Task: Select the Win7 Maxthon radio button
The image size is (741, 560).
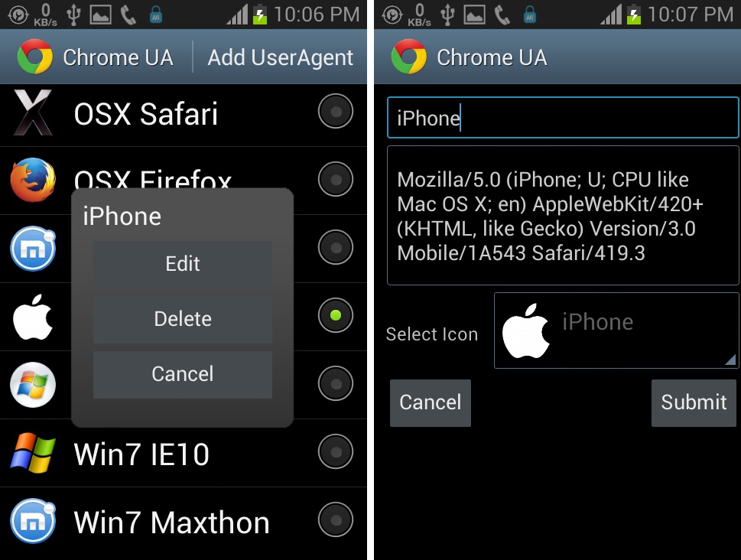Action: tap(335, 520)
